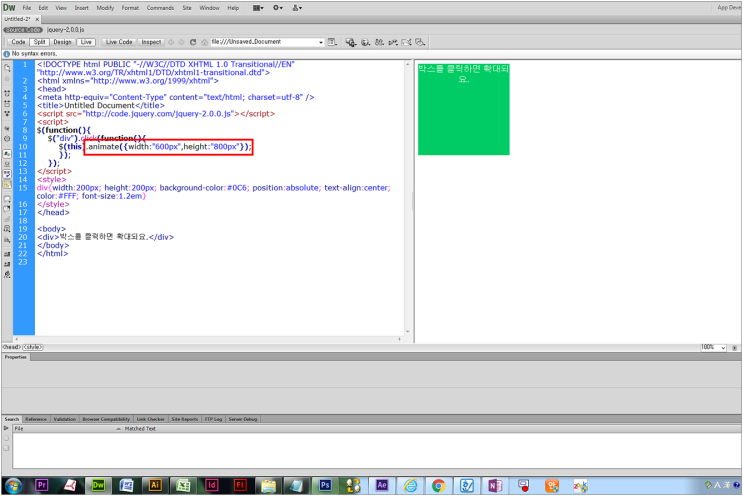Select the Properties panel tab
Screen dimensions: 743x496
16,357
